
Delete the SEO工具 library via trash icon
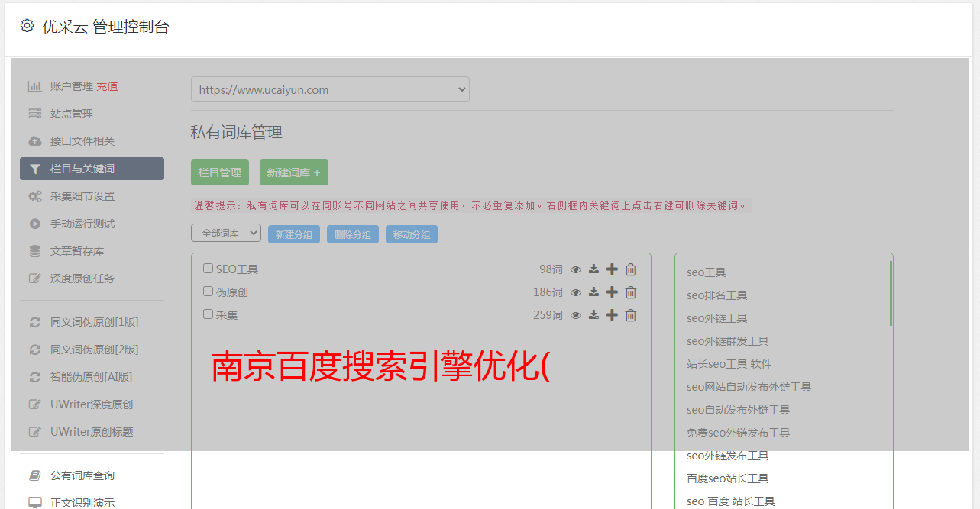click(x=631, y=269)
